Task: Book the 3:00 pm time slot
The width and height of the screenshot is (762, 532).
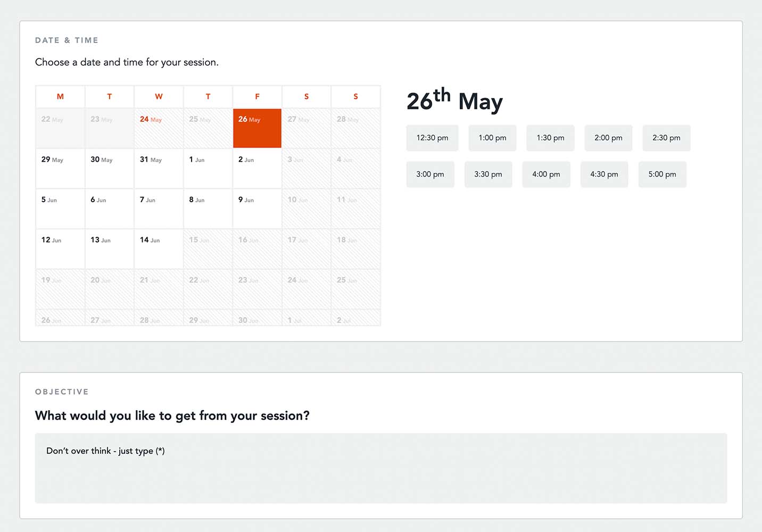Action: pos(430,174)
